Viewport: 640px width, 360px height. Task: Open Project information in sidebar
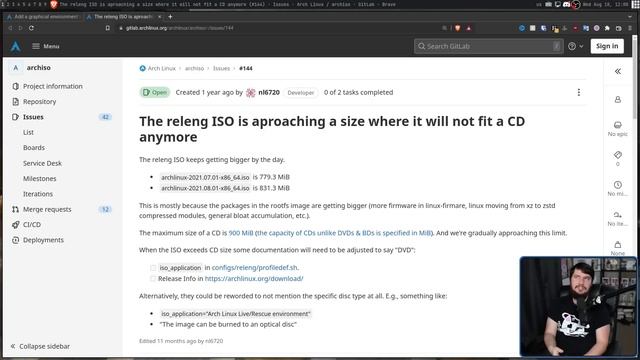[53, 86]
